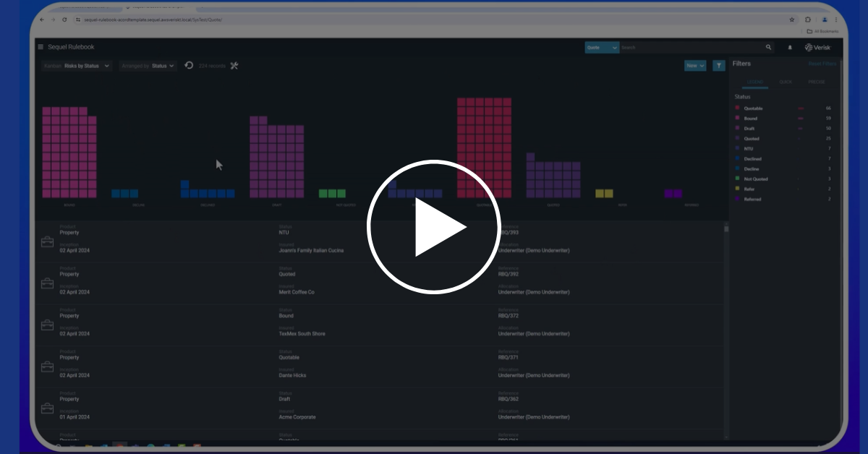Toggle the filter funnel button
This screenshot has width=868, height=454.
tap(719, 66)
